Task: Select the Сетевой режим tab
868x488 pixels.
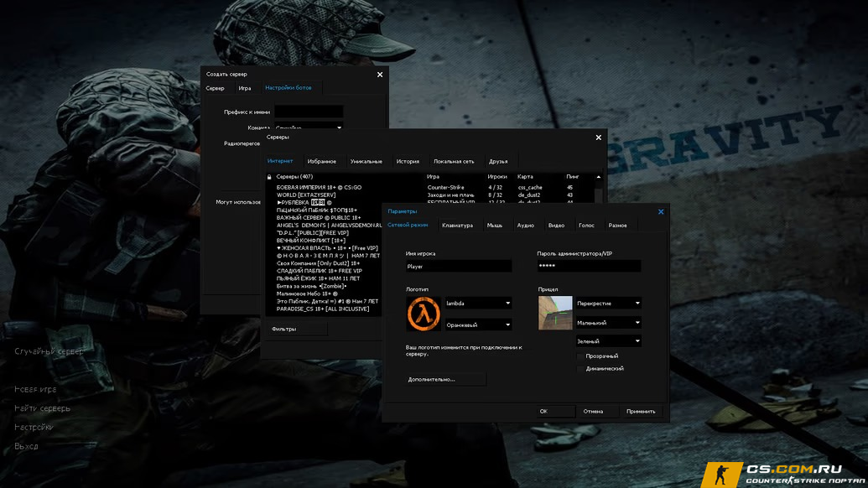Action: [x=408, y=226]
